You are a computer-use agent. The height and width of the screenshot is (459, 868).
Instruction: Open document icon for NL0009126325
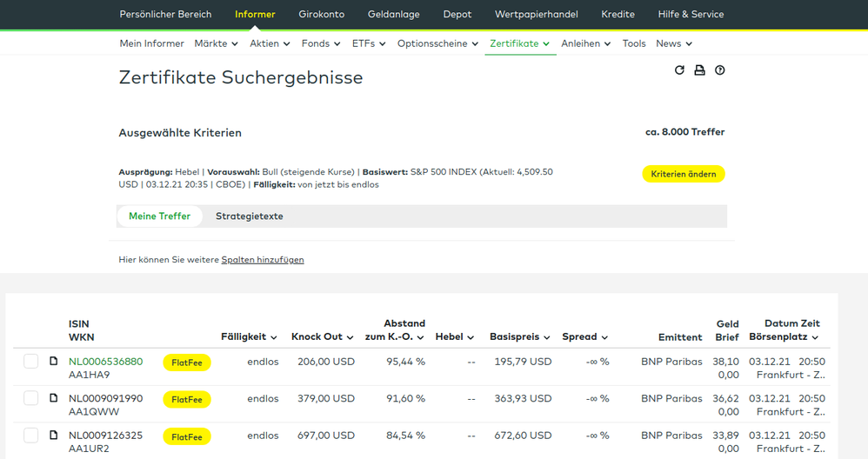tap(53, 436)
